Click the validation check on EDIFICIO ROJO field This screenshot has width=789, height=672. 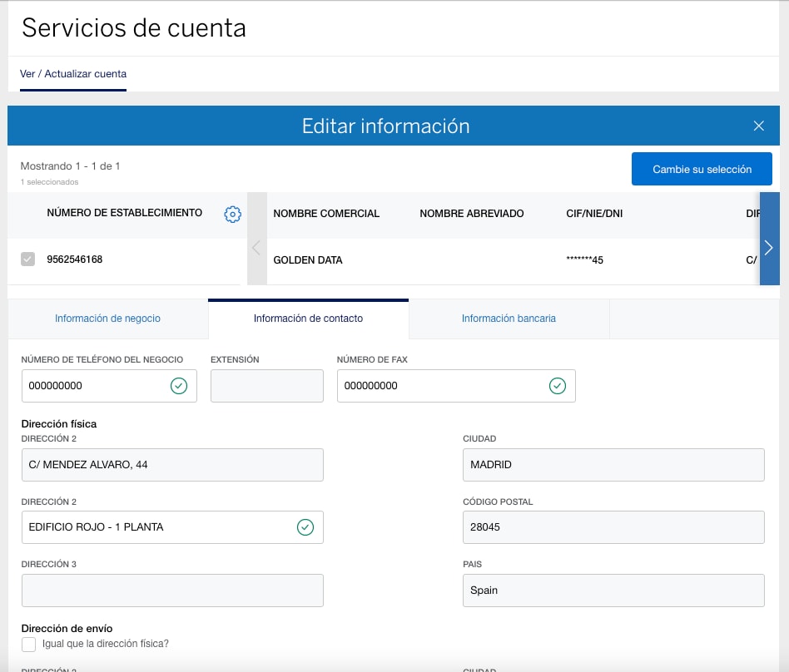point(305,527)
